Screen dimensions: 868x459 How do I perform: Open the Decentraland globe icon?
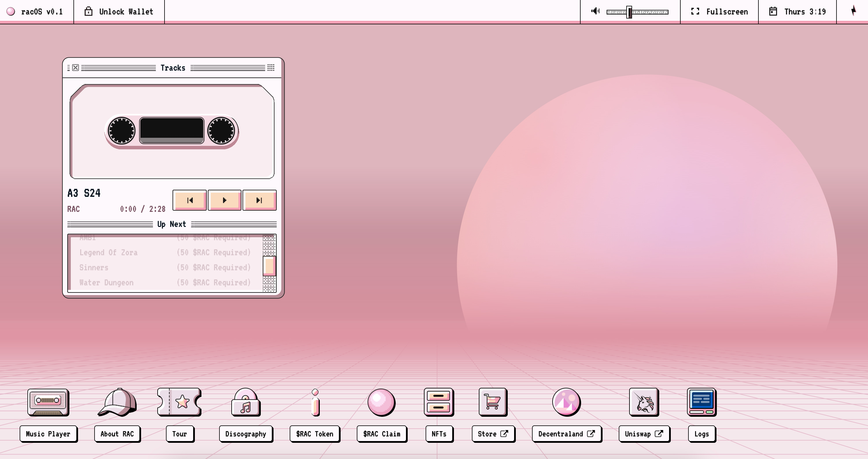pos(566,402)
